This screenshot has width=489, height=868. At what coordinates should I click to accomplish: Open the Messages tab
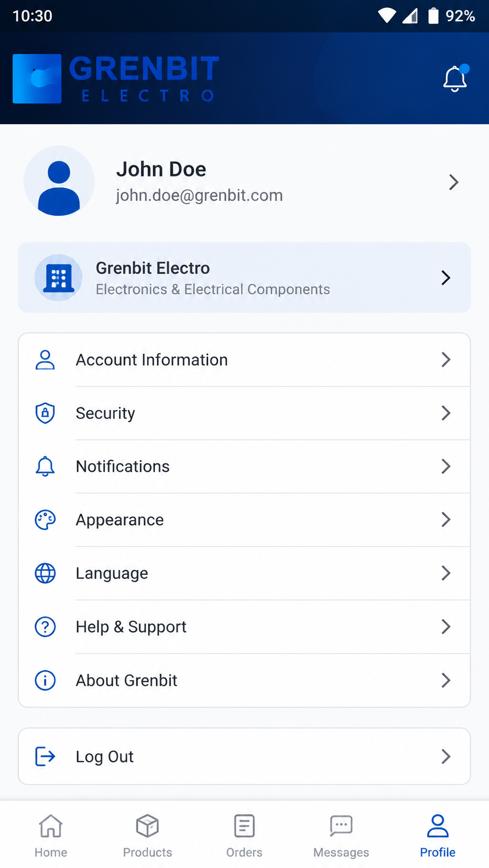pyautogui.click(x=341, y=835)
